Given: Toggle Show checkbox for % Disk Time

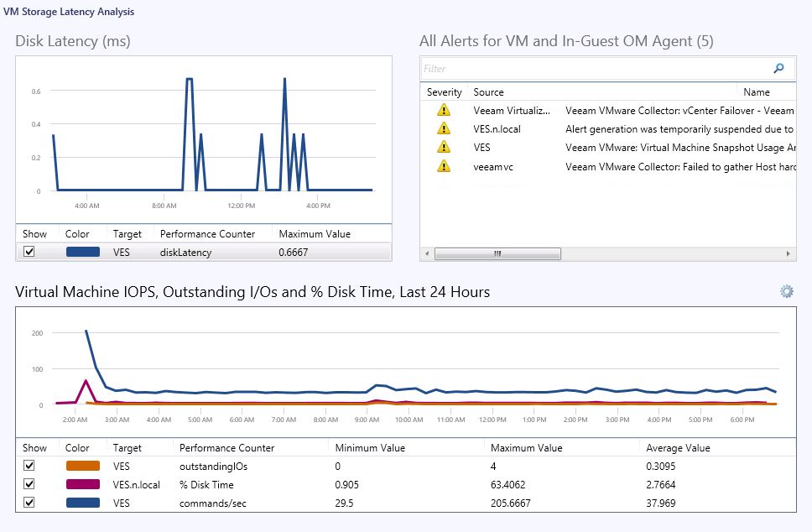Looking at the screenshot, I should [x=29, y=484].
